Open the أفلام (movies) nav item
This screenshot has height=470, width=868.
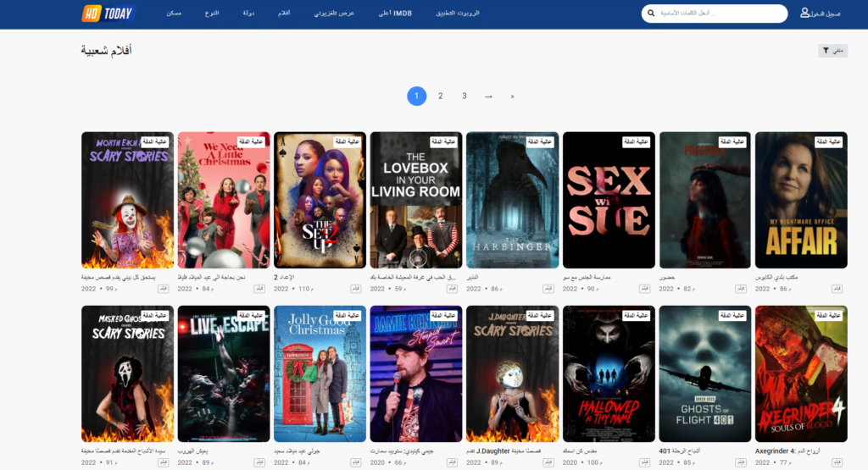point(285,14)
